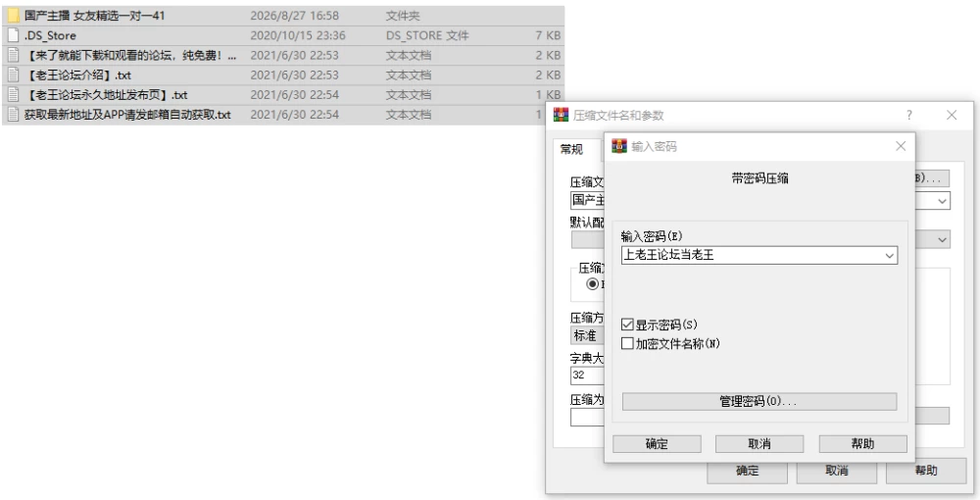Screen dimensions: 980x500
Task: Click 帮助 in 压缩文件名和参数 window
Action: (926, 471)
